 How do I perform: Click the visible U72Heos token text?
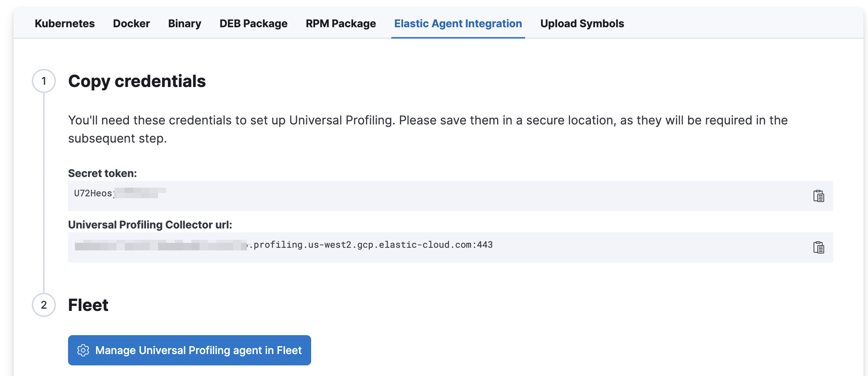pos(93,192)
